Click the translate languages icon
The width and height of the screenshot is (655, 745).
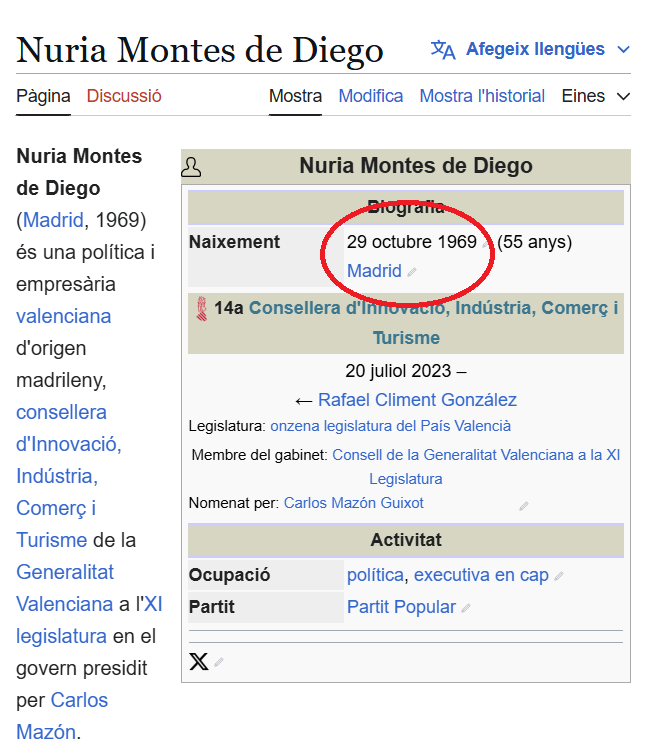[x=443, y=49]
